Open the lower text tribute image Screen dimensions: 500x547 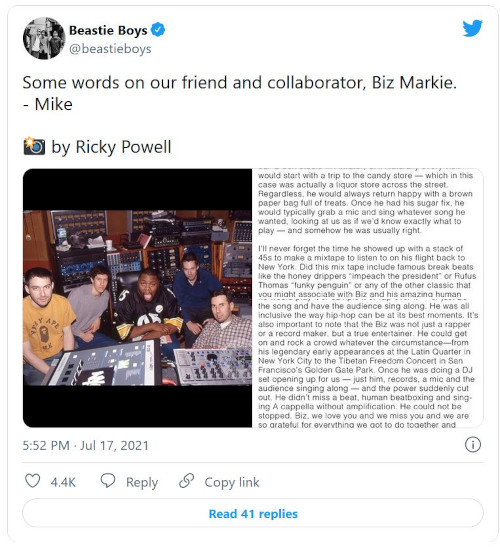(368, 363)
